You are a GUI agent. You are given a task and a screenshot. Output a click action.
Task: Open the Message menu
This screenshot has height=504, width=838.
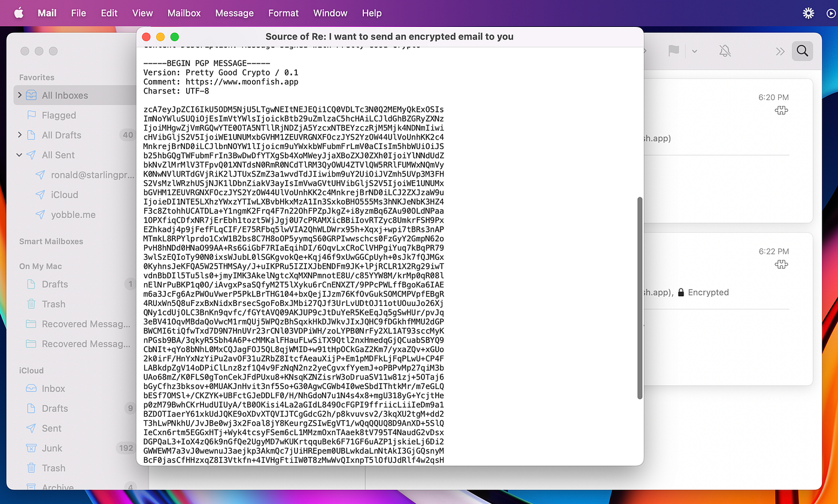pos(235,13)
